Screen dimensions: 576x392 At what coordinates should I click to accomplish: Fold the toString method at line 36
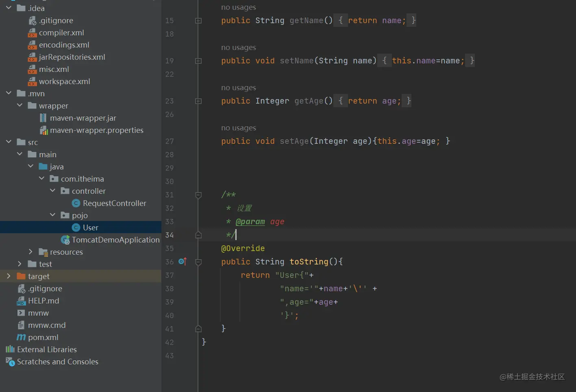click(198, 262)
